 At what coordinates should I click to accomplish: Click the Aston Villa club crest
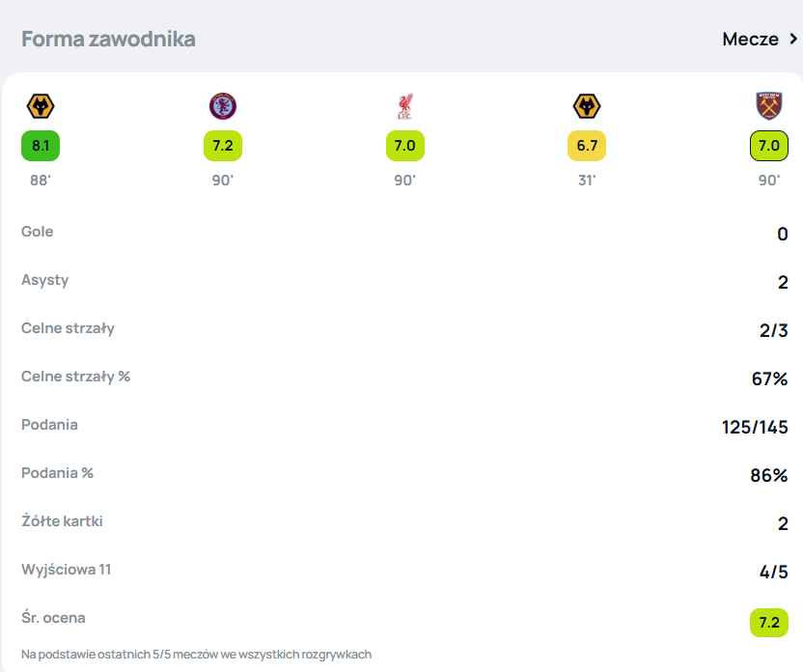[x=222, y=106]
